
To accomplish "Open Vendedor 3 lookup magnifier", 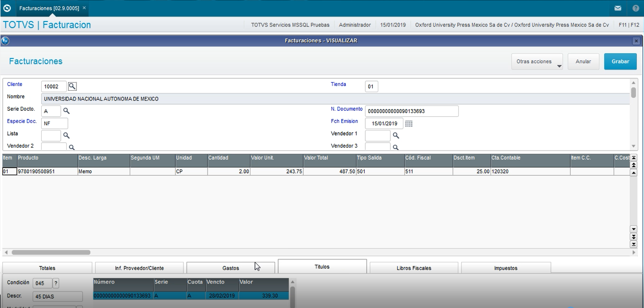I will point(396,147).
